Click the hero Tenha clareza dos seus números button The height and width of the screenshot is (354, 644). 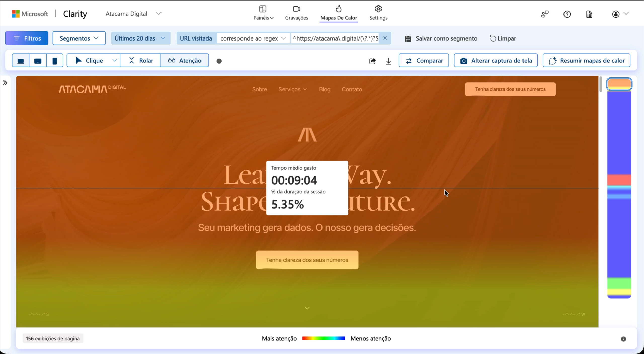307,260
